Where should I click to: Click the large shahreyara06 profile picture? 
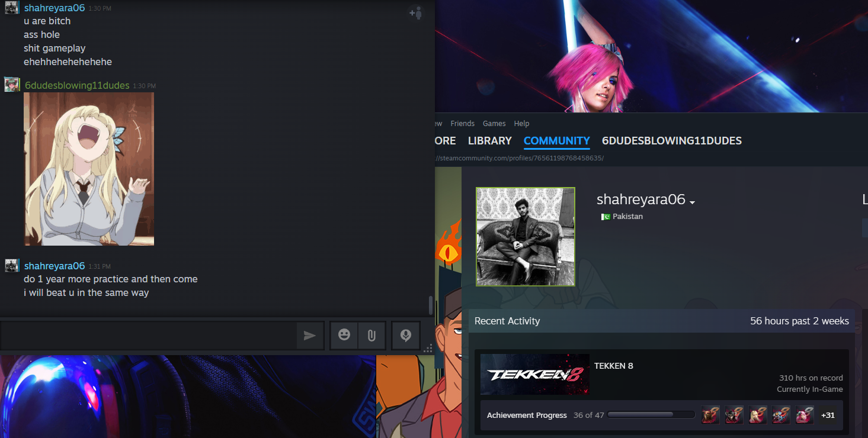[526, 237]
